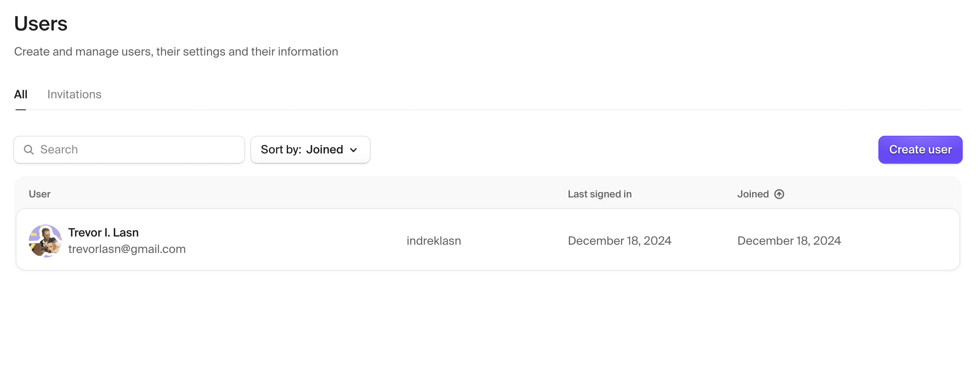980x371 pixels.
Task: Click the joined date in Trevor's row
Action: [789, 241]
